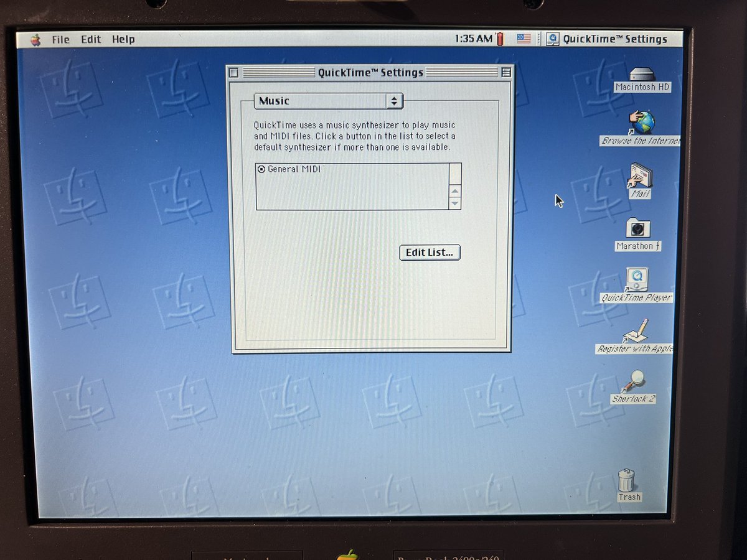The height and width of the screenshot is (560, 747).
Task: Open the US flag keyboard menu
Action: coord(524,39)
